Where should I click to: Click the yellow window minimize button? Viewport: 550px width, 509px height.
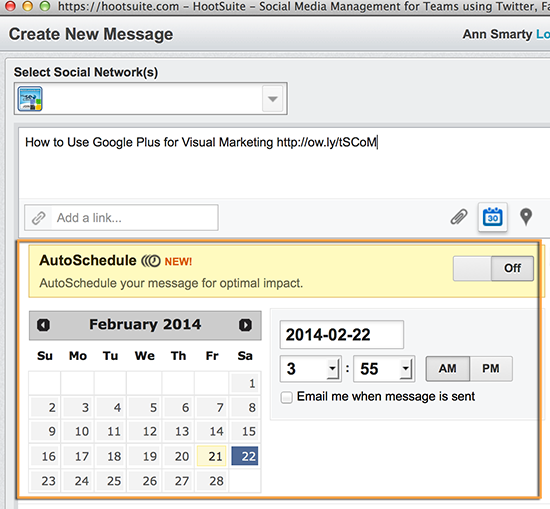(27, 6)
